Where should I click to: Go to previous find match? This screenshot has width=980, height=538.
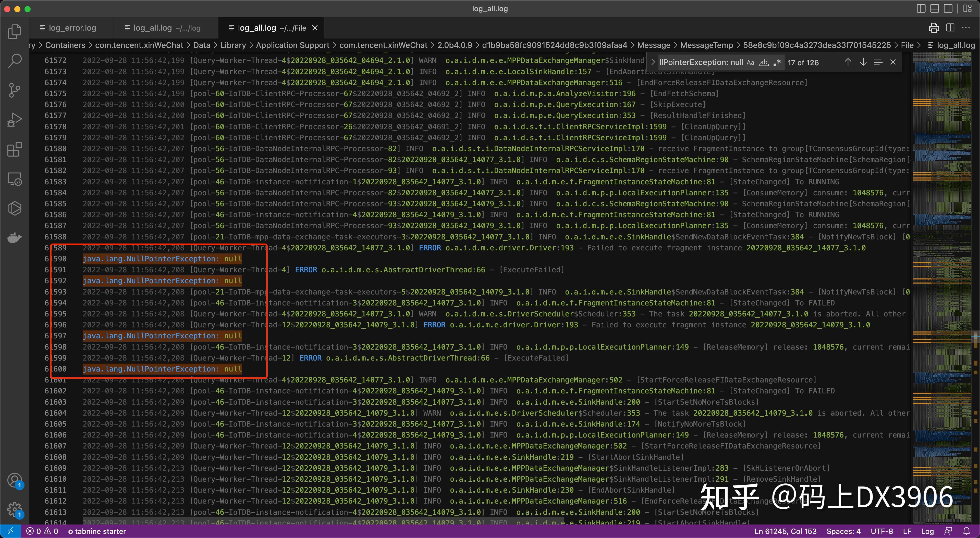[x=848, y=62]
